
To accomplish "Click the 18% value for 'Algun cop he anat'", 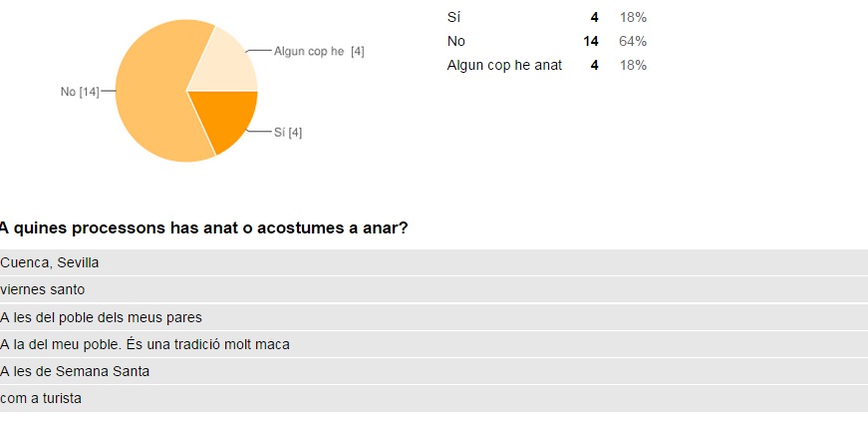I will [633, 65].
